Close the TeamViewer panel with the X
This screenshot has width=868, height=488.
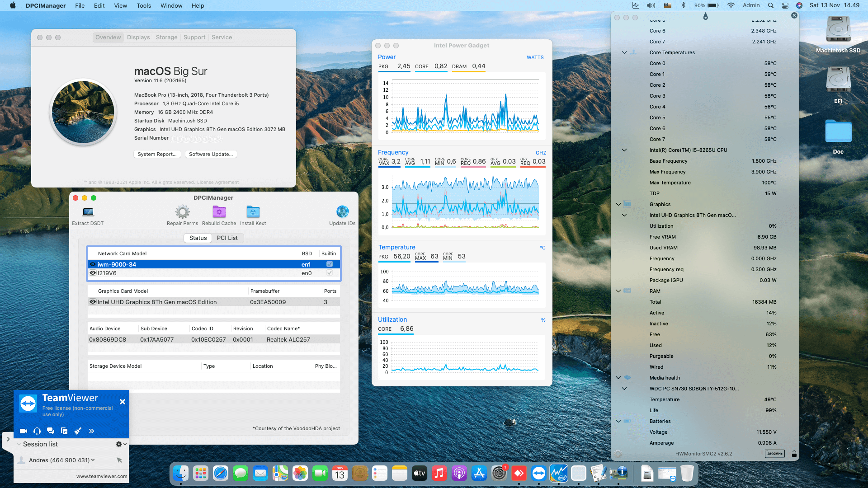click(123, 402)
